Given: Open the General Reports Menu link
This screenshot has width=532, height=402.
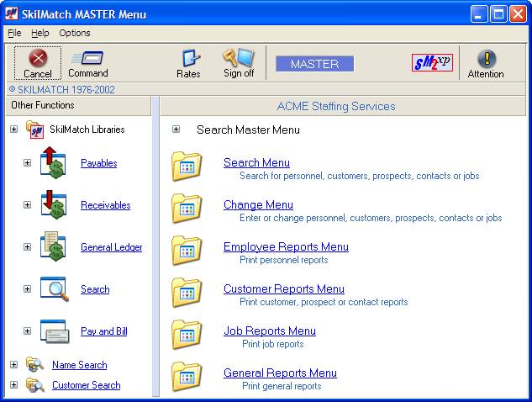Looking at the screenshot, I should pyautogui.click(x=280, y=373).
